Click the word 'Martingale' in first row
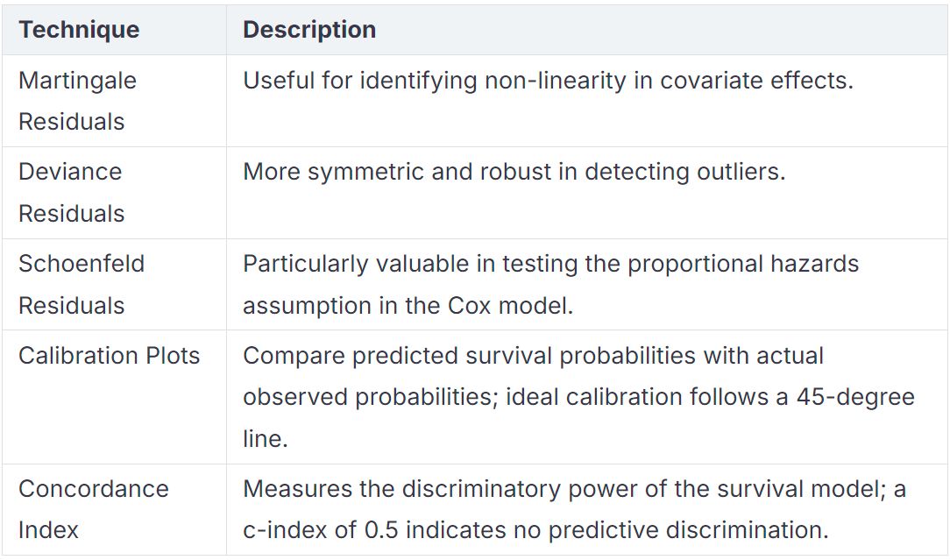This screenshot has height=560, width=950. point(77,82)
